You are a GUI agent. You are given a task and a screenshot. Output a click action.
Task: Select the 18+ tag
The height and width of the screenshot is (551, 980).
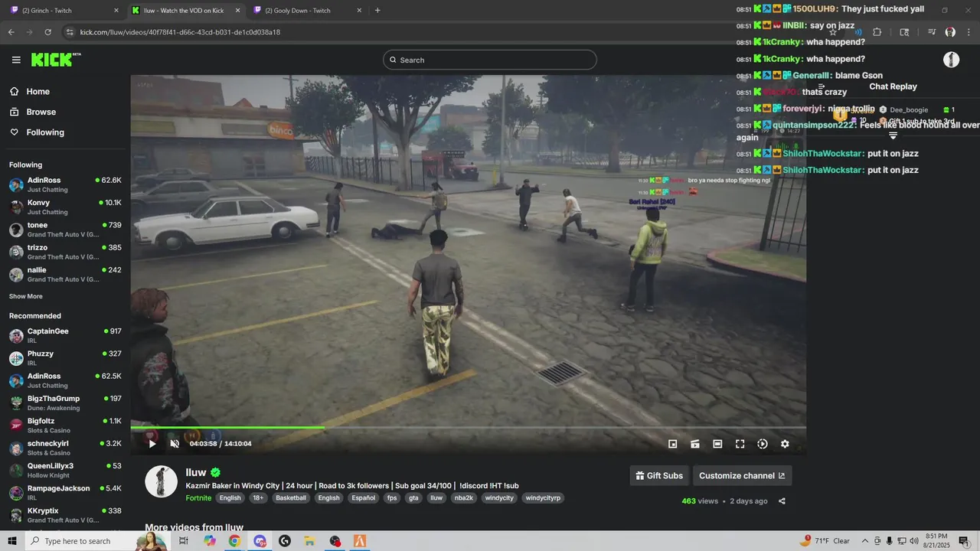click(x=258, y=498)
